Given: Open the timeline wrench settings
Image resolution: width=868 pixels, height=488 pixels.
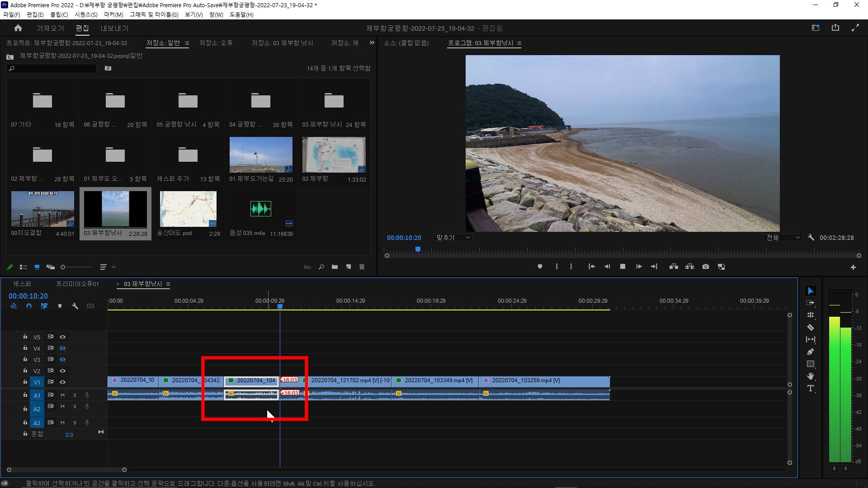Looking at the screenshot, I should tap(75, 306).
